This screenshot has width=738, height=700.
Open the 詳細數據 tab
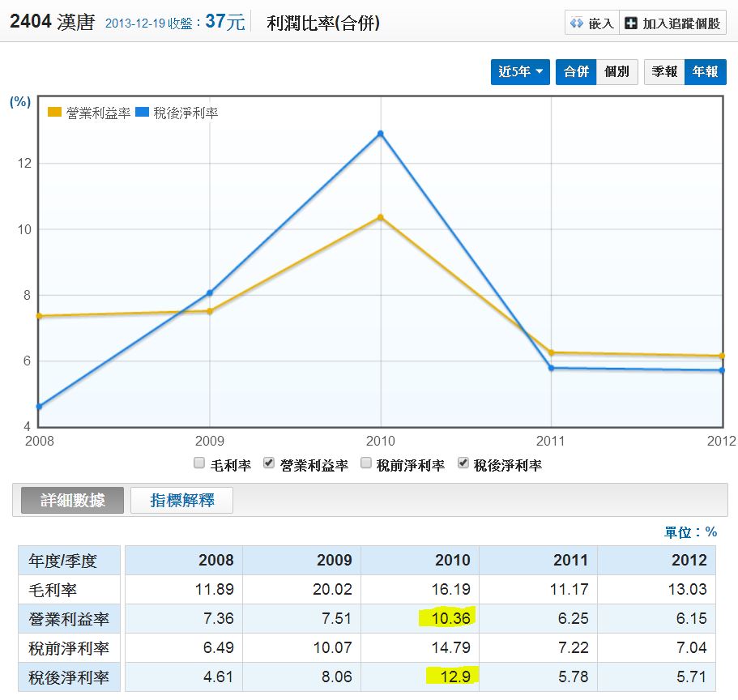(x=73, y=500)
